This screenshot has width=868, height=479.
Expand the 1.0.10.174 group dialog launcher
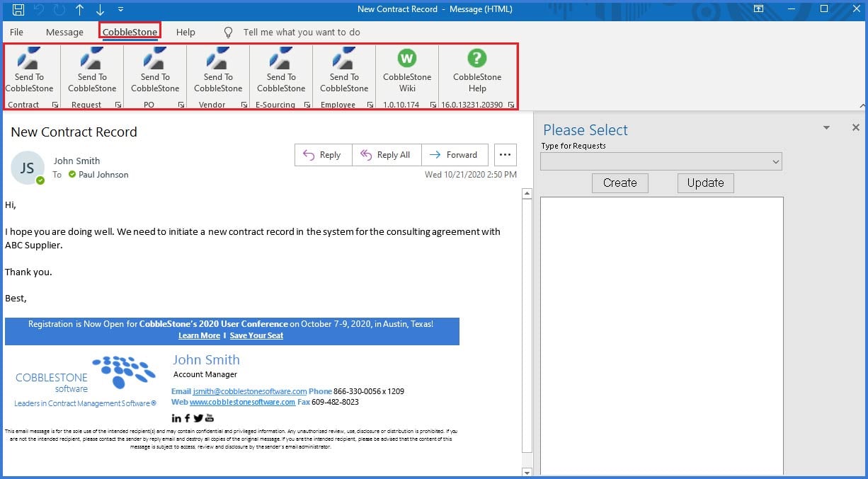click(x=433, y=105)
